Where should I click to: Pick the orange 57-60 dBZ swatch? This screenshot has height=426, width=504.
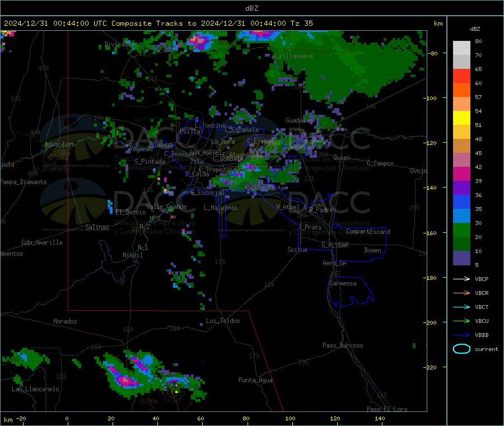click(x=461, y=90)
